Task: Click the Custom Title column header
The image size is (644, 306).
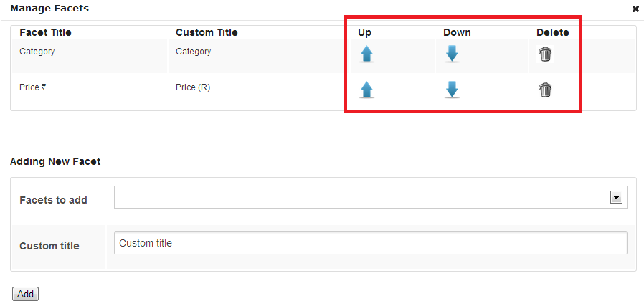Action: [x=207, y=32]
